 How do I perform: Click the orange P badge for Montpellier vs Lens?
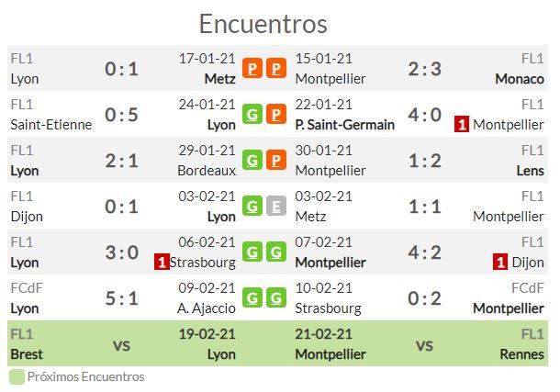276,161
